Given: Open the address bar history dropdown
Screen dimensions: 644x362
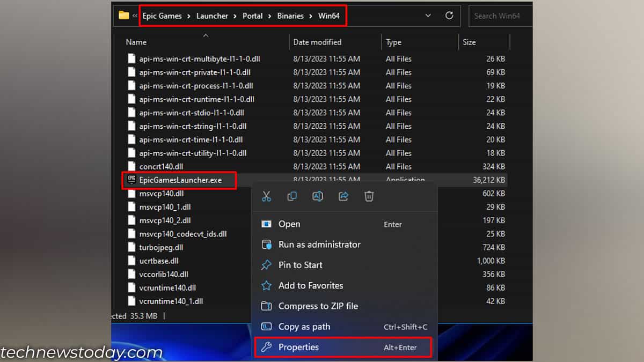Looking at the screenshot, I should (x=428, y=16).
